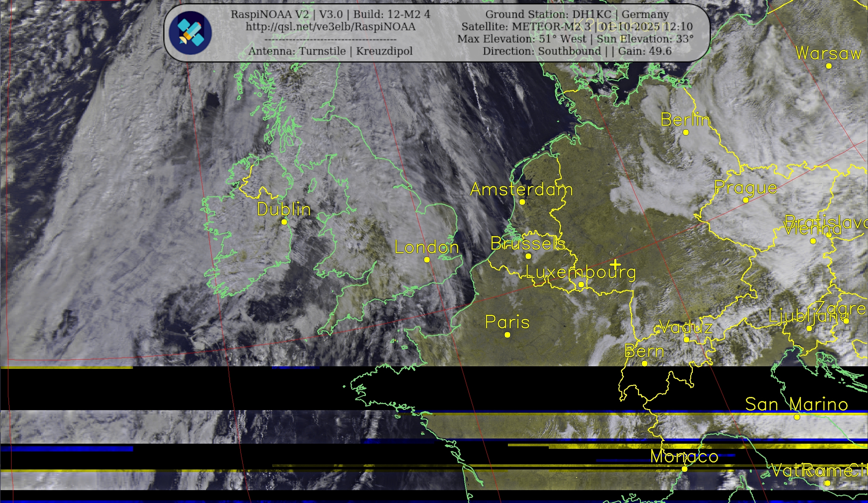Screen dimensions: 868x503
Task: Click the satellite logo icon in the header
Action: (190, 33)
